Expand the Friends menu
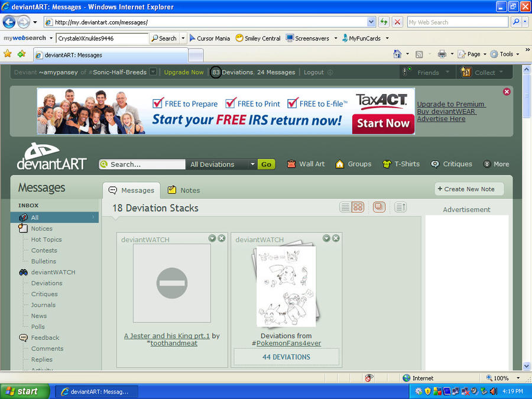Screen dimensions: 532x399 (428, 72)
